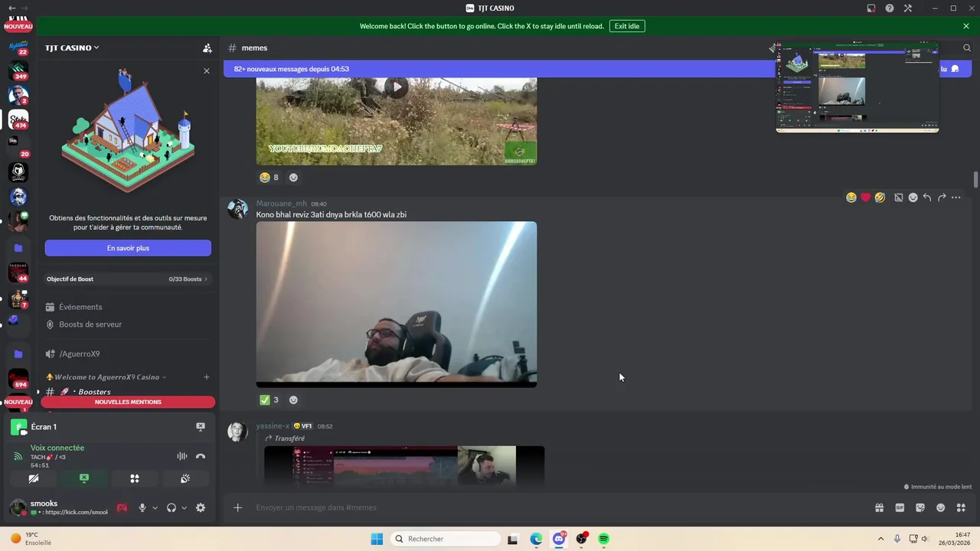
Task: Open the TJT CASINO server menu
Action: point(72,47)
